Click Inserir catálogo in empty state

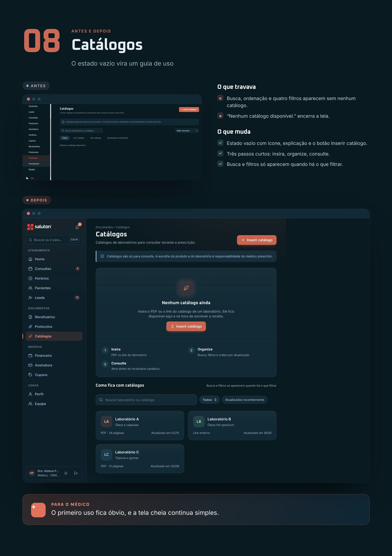point(186,326)
